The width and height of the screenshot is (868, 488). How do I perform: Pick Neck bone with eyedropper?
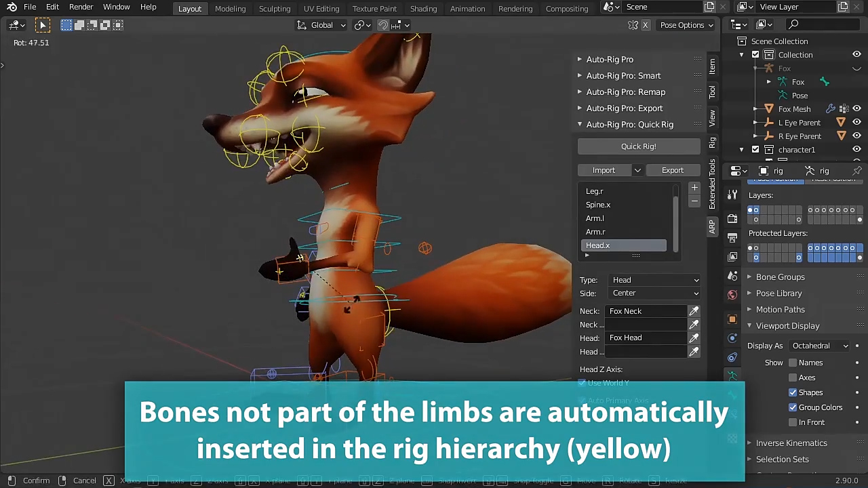point(694,311)
